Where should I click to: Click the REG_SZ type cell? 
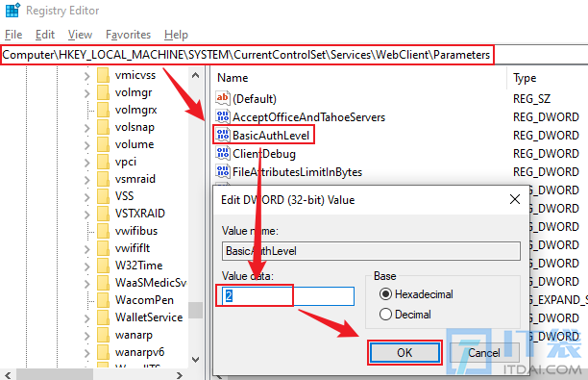[531, 99]
